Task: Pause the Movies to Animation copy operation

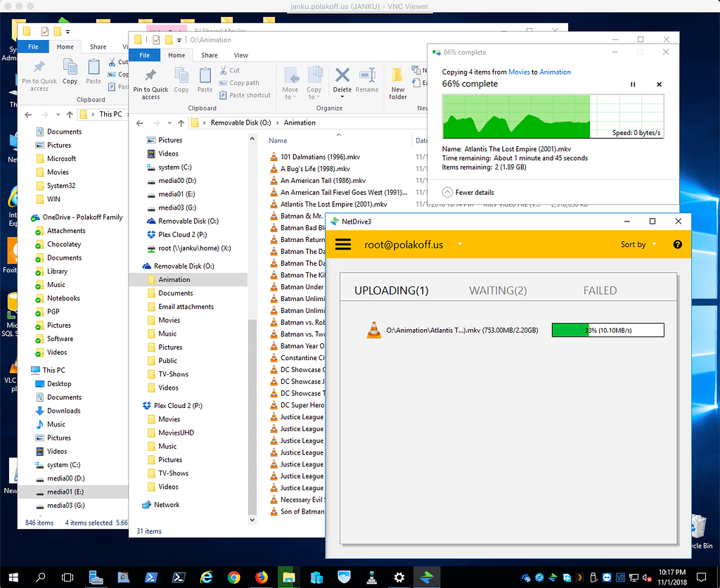Action: 633,84
